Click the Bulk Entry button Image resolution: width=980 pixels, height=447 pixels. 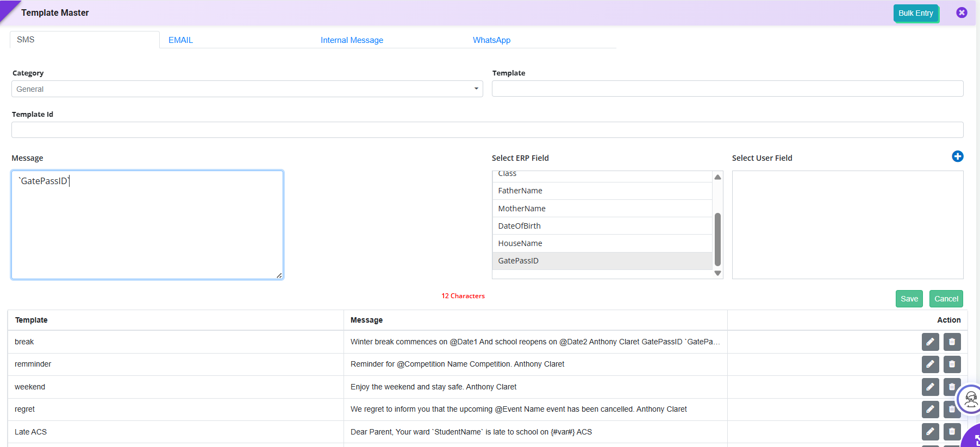(916, 13)
